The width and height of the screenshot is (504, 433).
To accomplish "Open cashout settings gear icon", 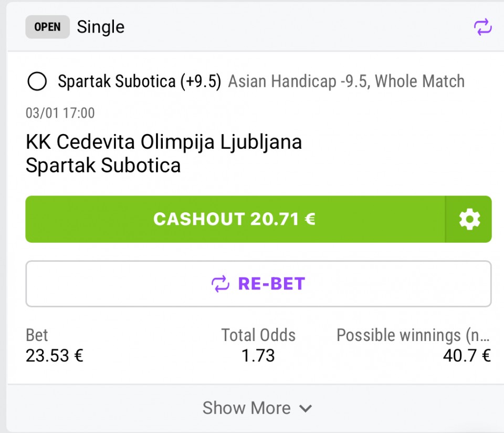I will point(469,219).
